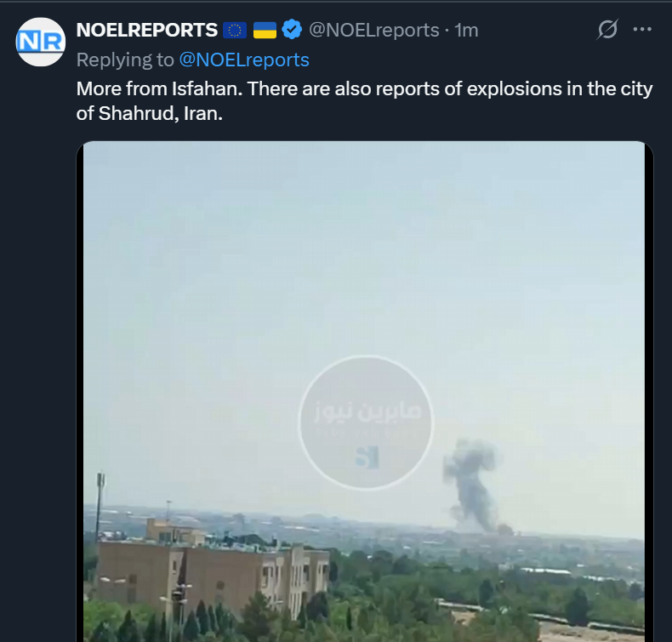This screenshot has width=672, height=642.
Task: Click the gray @NOELreports handle in header
Action: point(373,31)
